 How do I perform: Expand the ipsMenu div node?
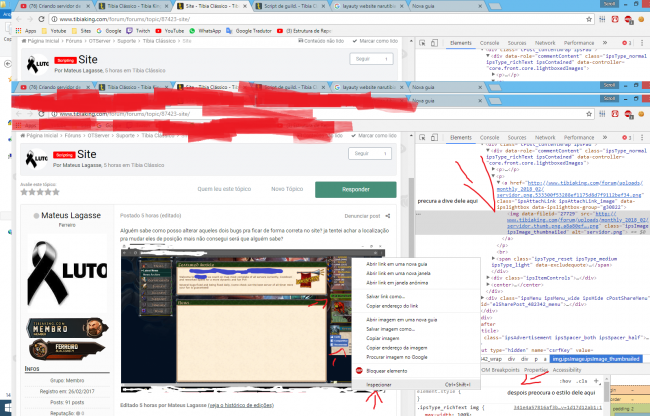click(483, 298)
